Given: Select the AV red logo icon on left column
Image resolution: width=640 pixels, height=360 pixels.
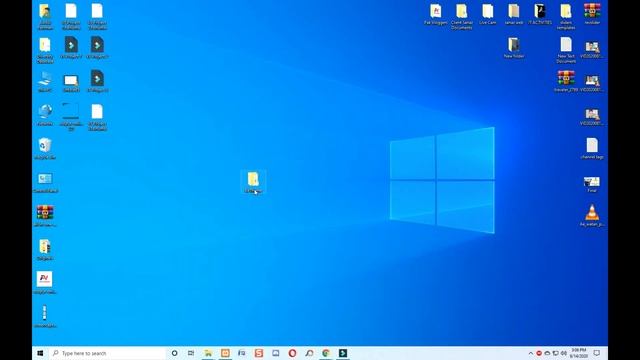Looking at the screenshot, I should 45,283.
